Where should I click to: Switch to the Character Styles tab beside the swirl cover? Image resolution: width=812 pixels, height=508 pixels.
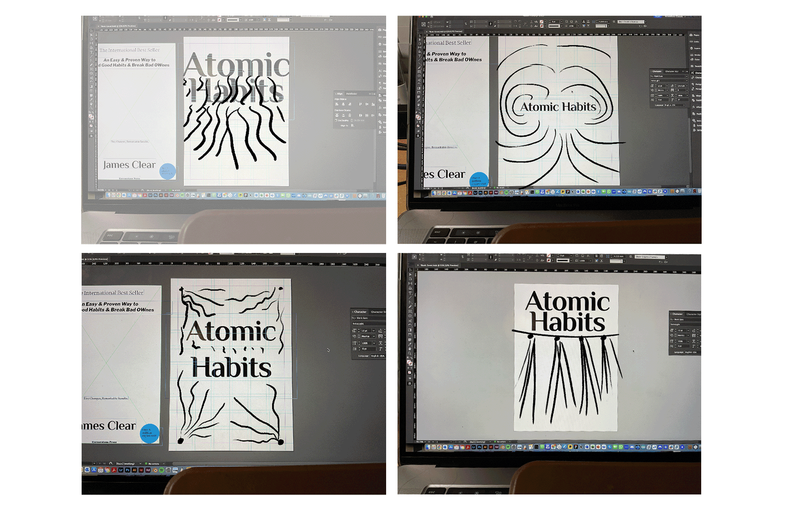pos(672,71)
